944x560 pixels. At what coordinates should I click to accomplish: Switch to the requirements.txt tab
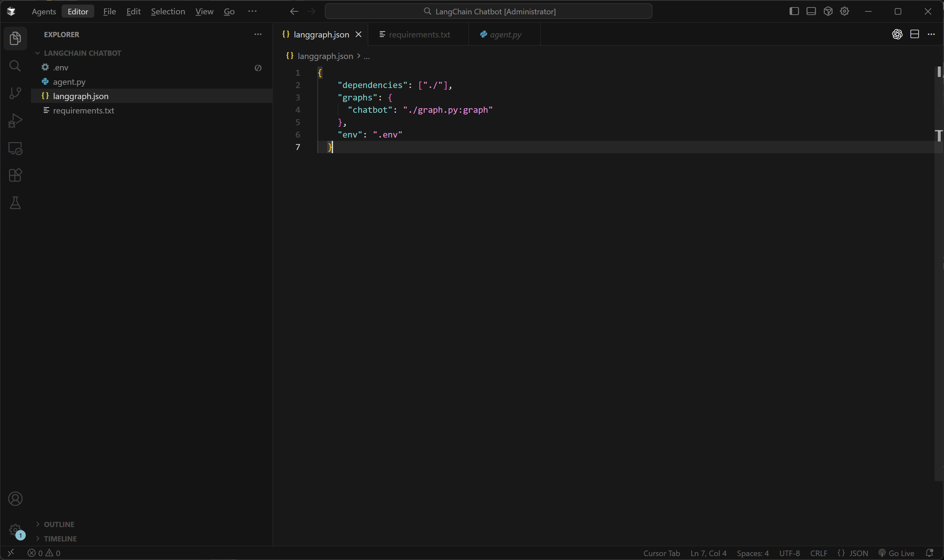pyautogui.click(x=418, y=34)
